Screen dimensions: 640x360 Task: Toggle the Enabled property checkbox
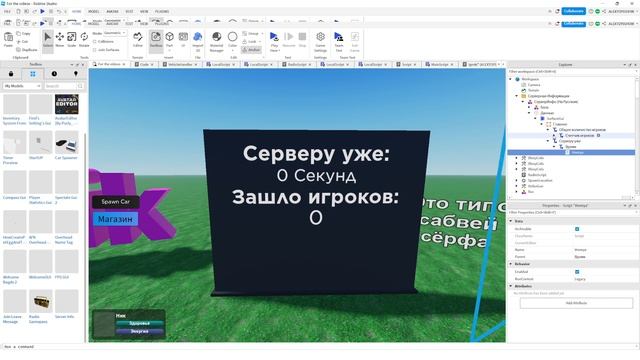click(577, 272)
